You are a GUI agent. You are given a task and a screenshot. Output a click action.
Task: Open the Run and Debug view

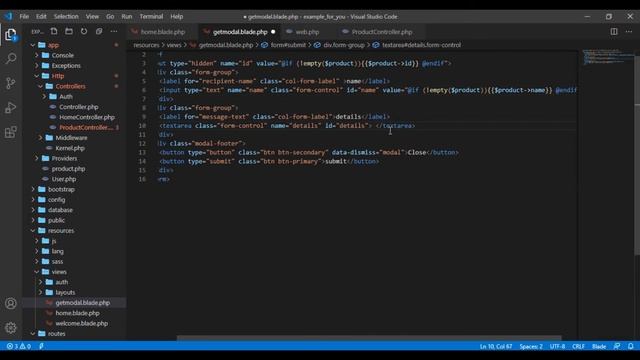click(11, 107)
